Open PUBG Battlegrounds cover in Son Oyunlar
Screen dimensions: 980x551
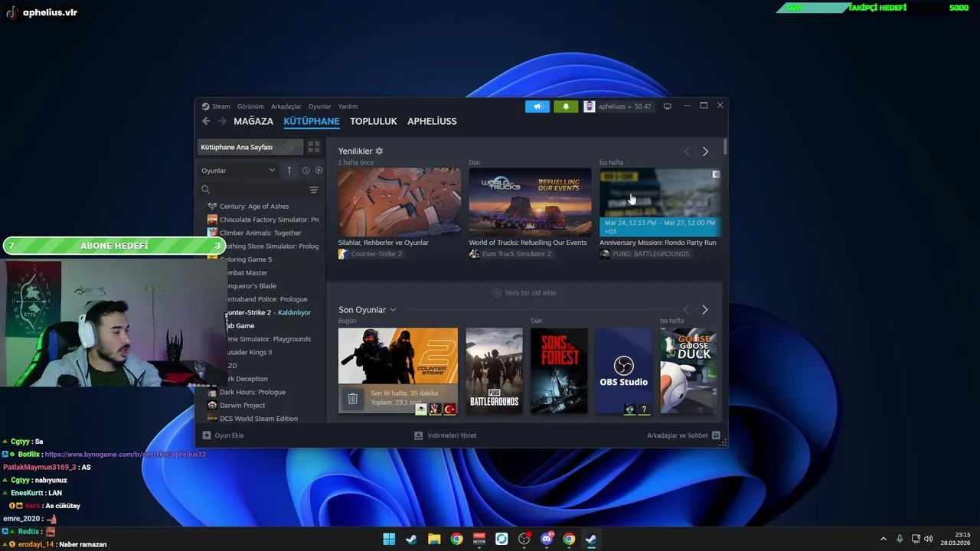coord(494,371)
